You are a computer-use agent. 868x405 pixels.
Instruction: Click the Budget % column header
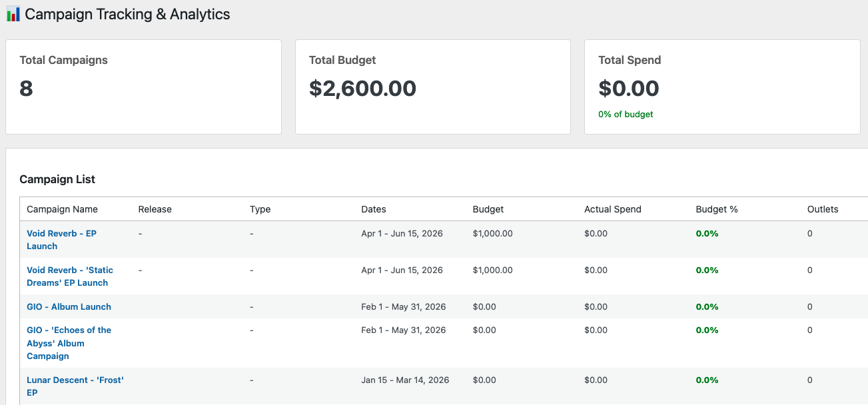click(x=716, y=209)
